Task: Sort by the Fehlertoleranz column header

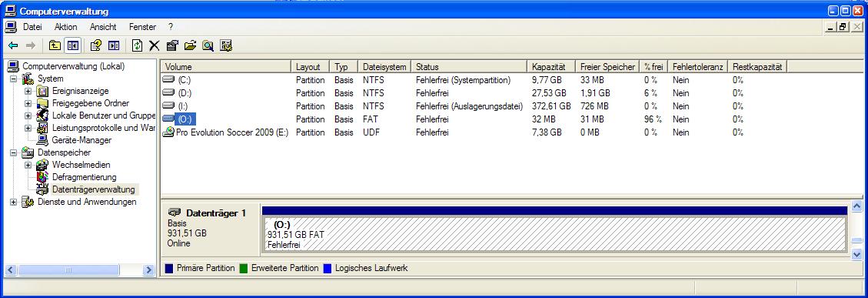Action: (x=697, y=66)
